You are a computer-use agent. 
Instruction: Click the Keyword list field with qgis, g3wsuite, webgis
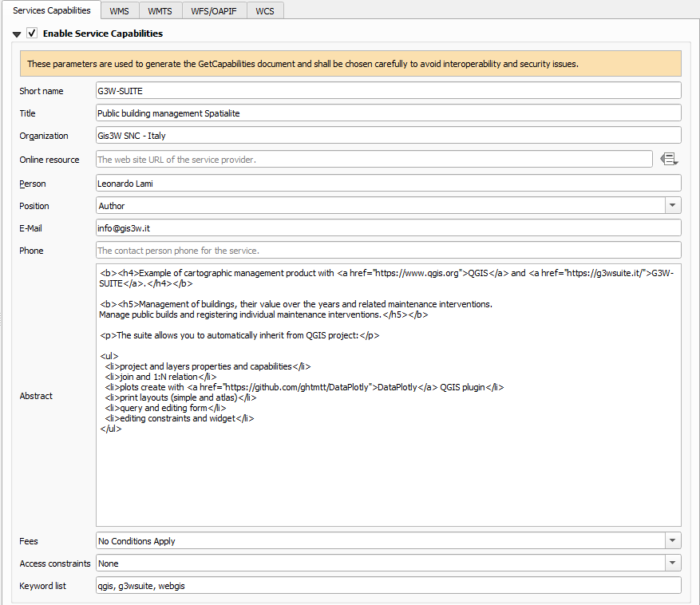(389, 586)
